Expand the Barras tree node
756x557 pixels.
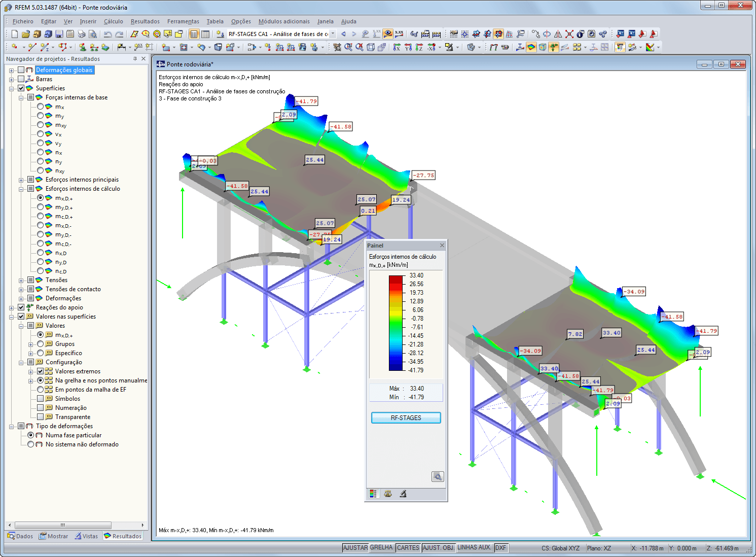(12, 79)
